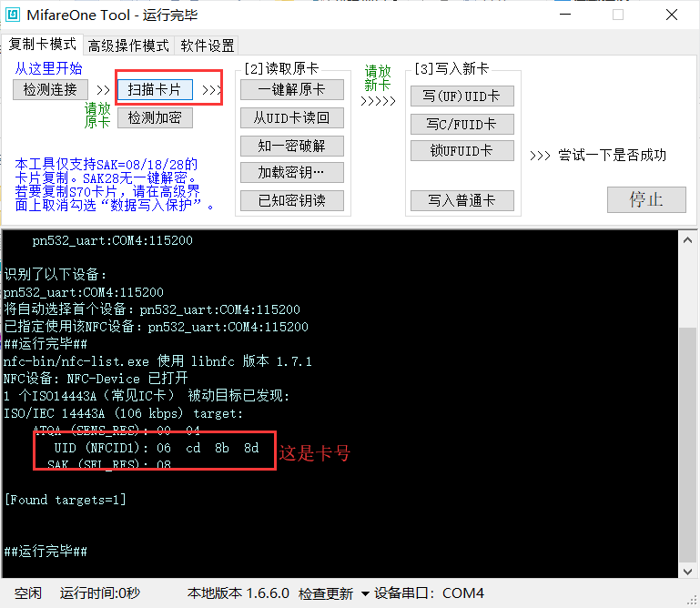Click the 停止 button
The width and height of the screenshot is (700, 608).
[646, 199]
